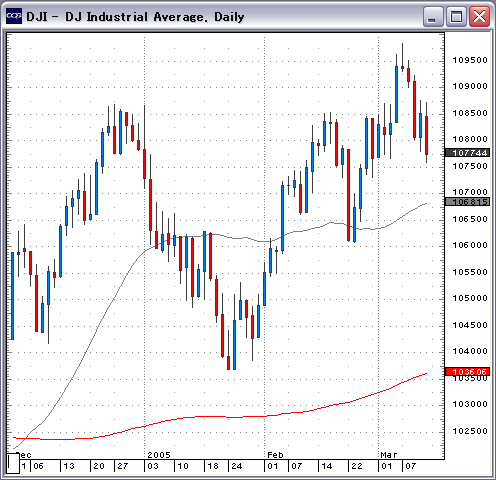Click the 105000 price axis label

point(470,298)
